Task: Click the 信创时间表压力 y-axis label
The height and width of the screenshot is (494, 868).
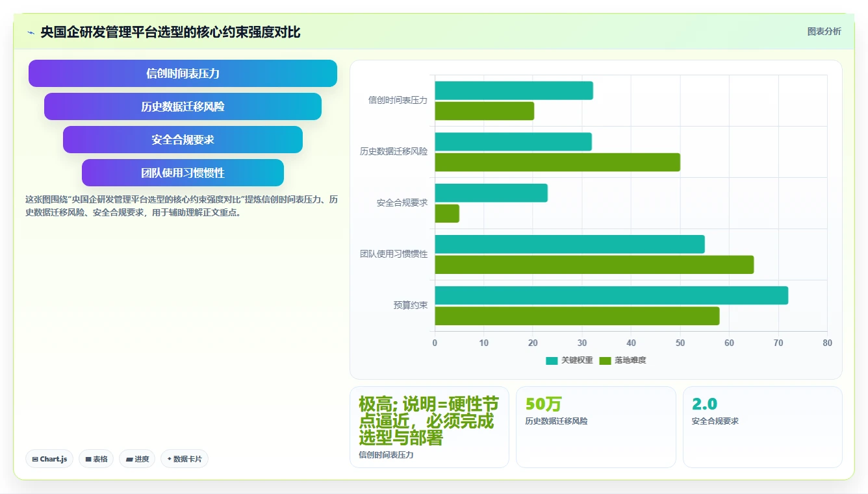Action: point(398,100)
